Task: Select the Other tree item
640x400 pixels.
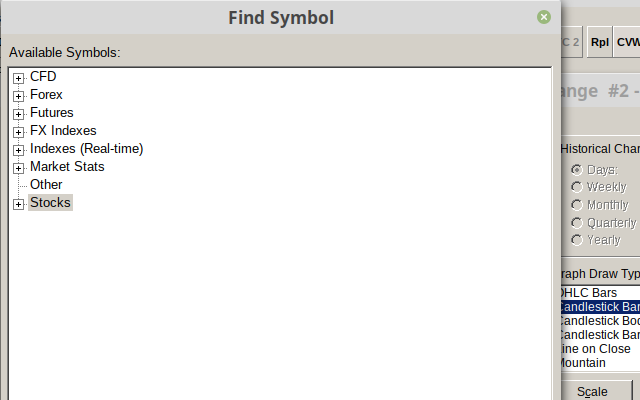Action: pyautogui.click(x=46, y=185)
